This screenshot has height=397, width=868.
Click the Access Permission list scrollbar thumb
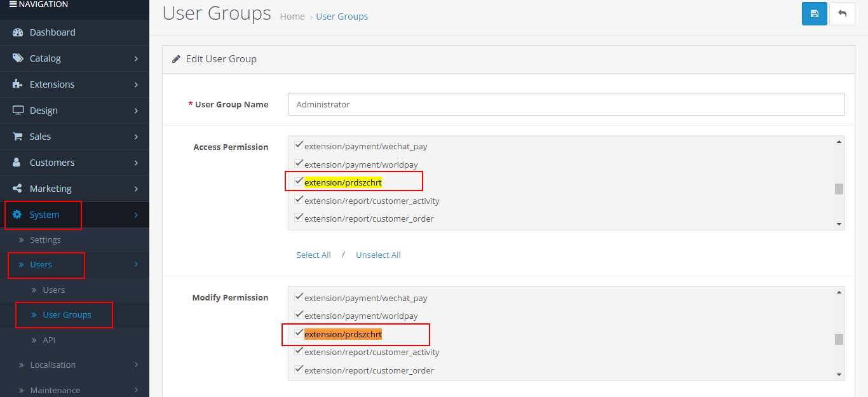(839, 189)
